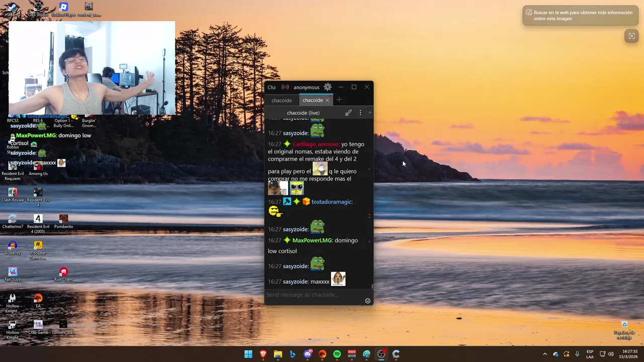Select the Roblox Player desktop icon
The width and height of the screenshot is (644, 362).
[63, 10]
